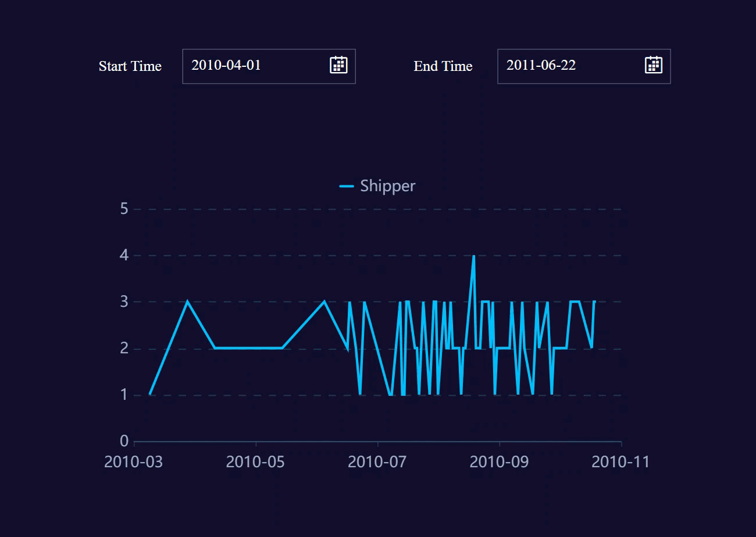This screenshot has width=756, height=537.
Task: Click the y-axis value 2
Action: click(x=124, y=349)
